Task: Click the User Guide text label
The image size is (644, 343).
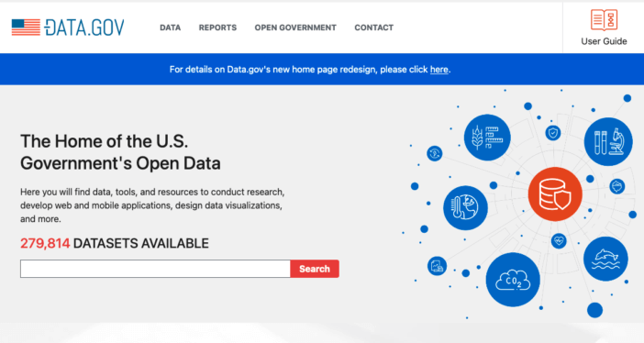Action: point(604,41)
